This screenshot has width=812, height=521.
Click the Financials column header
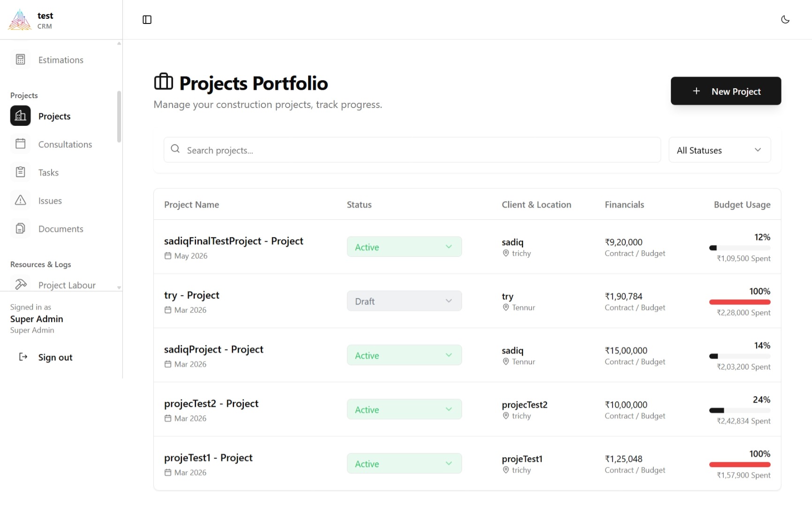tap(624, 205)
